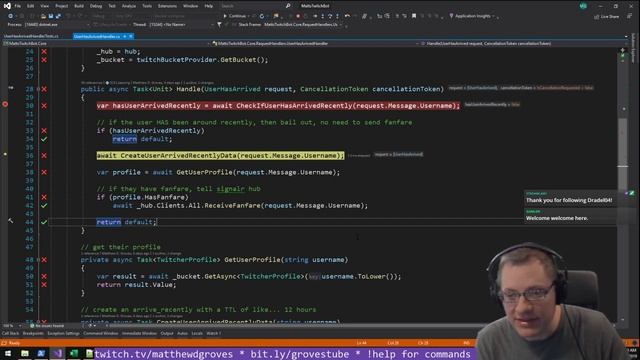
Task: Collapse the GetUserProfile method at line 48
Action: click(39, 260)
